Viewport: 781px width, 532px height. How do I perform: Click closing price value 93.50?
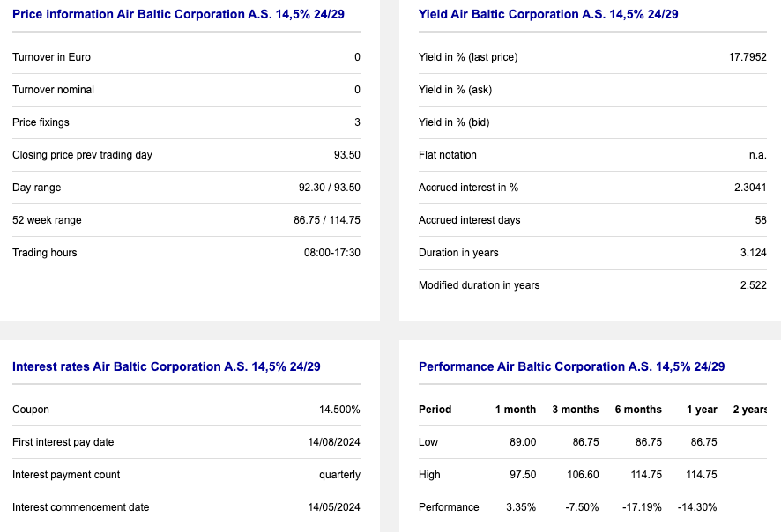point(347,155)
